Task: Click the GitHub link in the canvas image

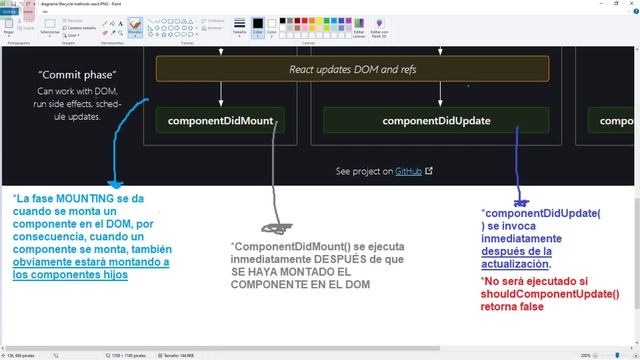Action: click(408, 171)
